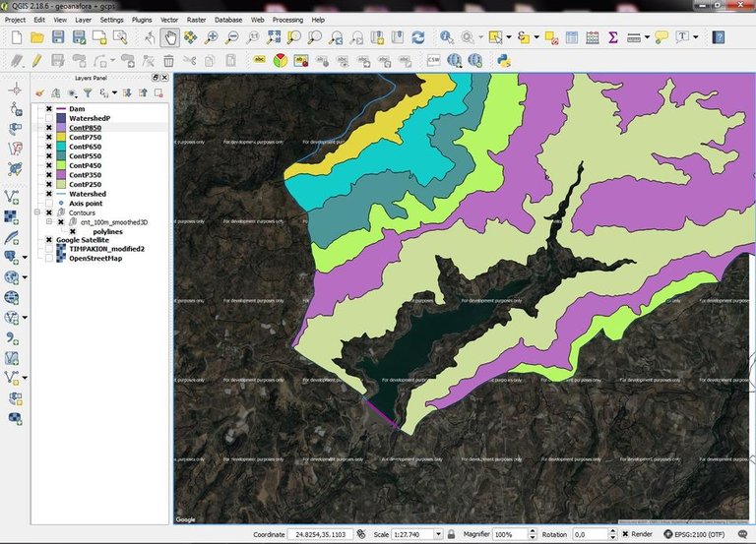Open the attribute table
Screen dimensions: 756x544
click(x=571, y=37)
